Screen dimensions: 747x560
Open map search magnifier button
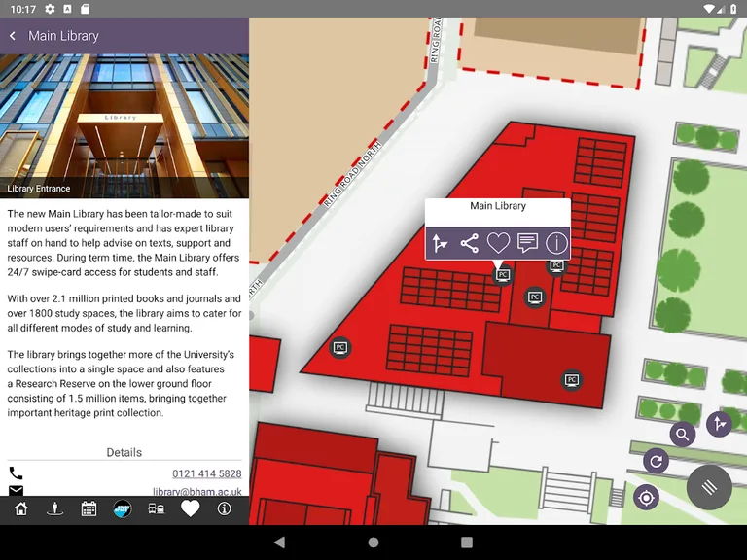682,435
